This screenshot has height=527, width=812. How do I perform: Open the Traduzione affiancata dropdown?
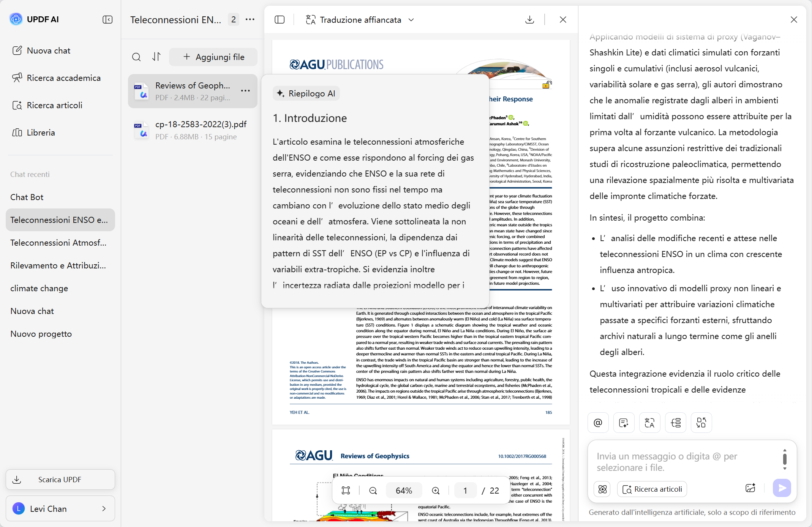[360, 20]
